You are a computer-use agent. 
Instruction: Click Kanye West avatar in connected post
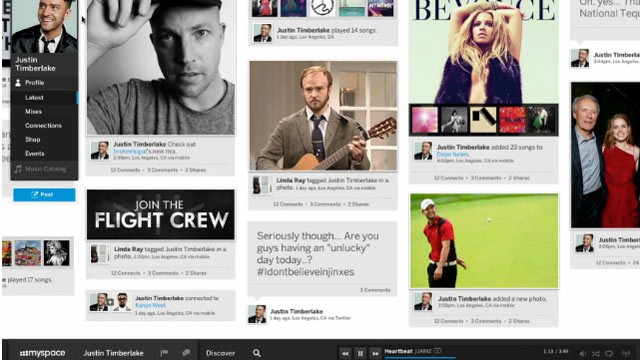pos(122,302)
